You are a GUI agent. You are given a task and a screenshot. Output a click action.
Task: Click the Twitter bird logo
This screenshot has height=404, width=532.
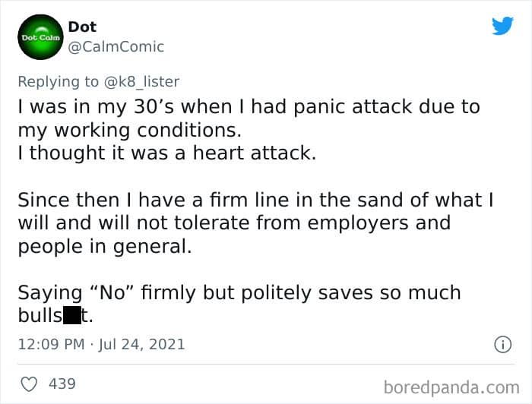coord(502,26)
